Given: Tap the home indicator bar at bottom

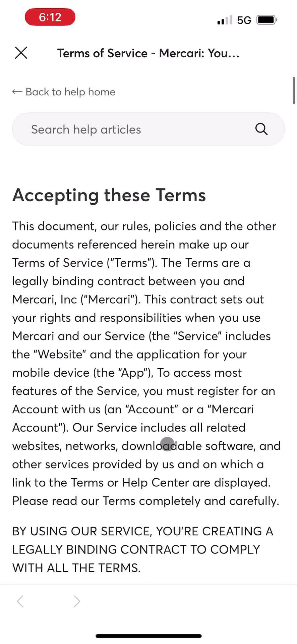Looking at the screenshot, I should (148, 636).
